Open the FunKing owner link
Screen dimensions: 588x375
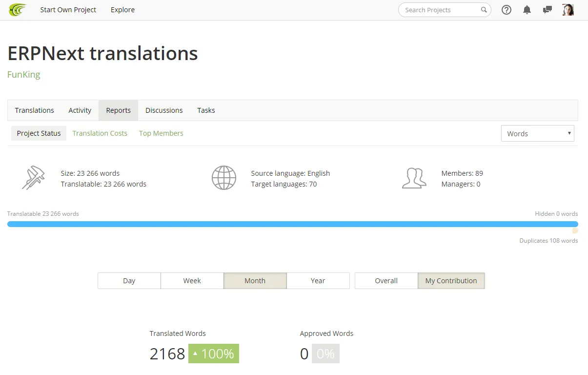(x=23, y=75)
